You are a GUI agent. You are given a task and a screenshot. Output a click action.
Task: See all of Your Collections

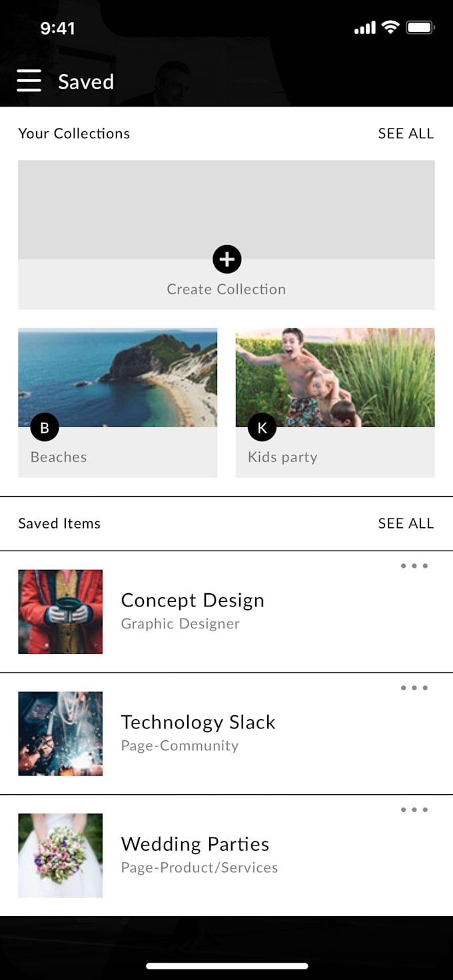point(406,134)
